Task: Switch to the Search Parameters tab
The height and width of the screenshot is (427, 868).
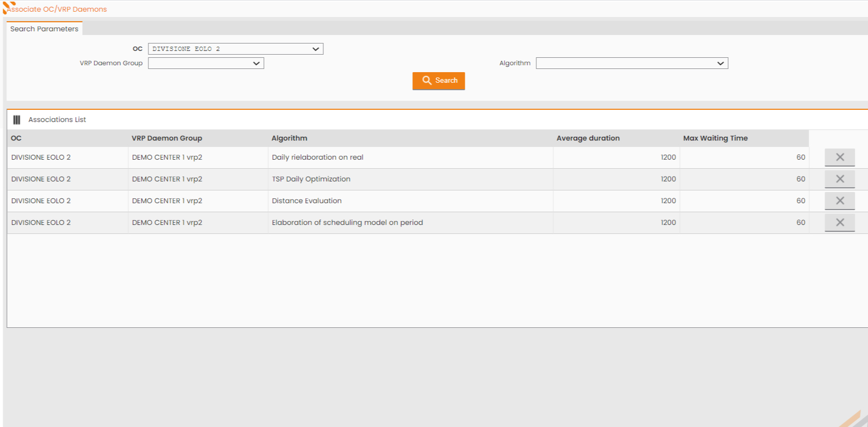Action: [45, 29]
